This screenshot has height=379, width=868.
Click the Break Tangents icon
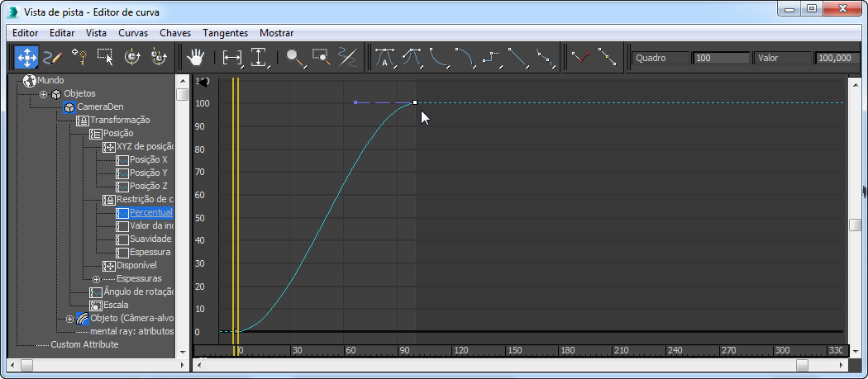pos(580,57)
